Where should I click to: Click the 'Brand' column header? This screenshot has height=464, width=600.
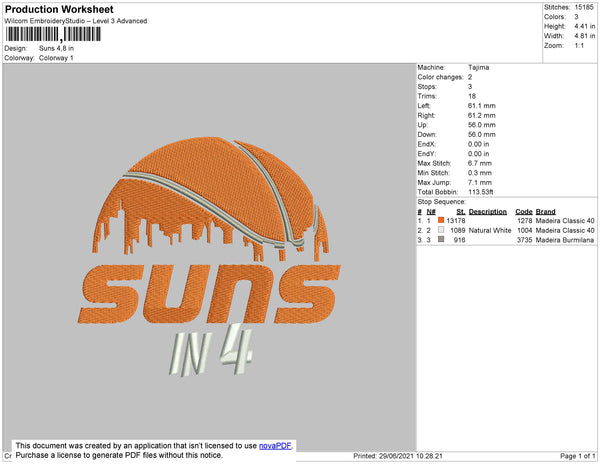[x=545, y=212]
